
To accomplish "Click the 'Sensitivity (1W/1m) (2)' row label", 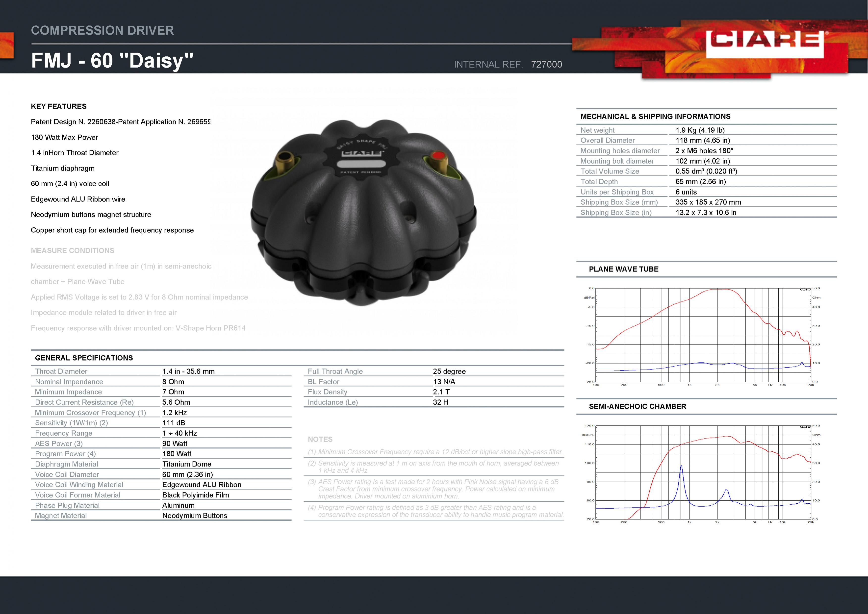I will (x=72, y=423).
